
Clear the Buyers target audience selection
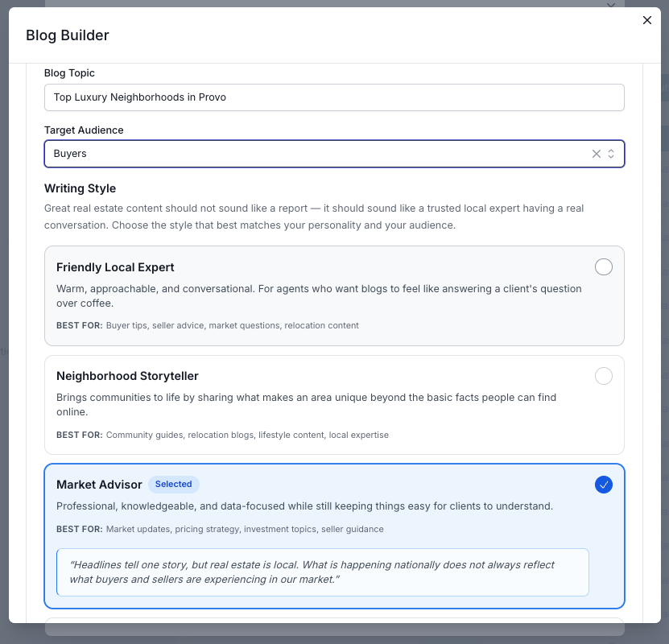tap(596, 154)
